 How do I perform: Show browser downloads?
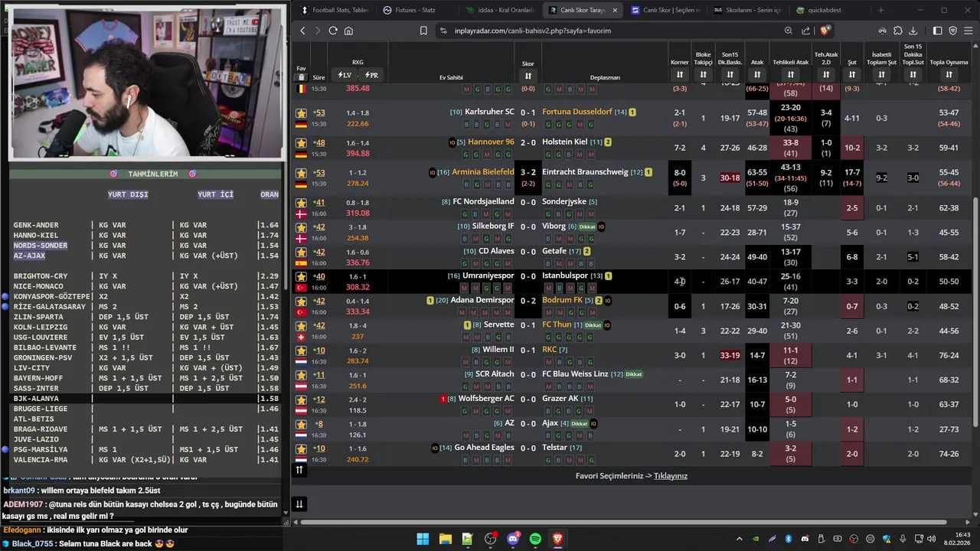(913, 31)
